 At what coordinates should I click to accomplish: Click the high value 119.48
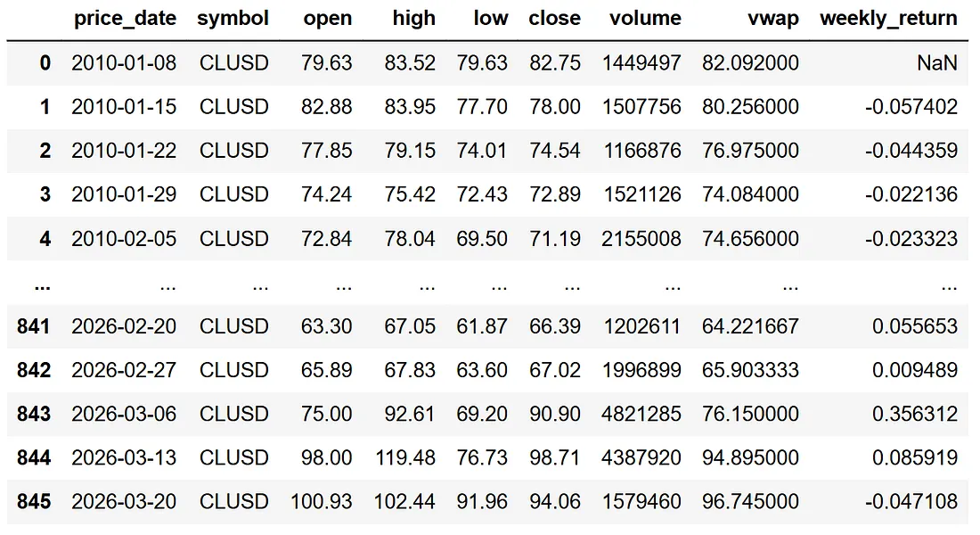pyautogui.click(x=405, y=458)
